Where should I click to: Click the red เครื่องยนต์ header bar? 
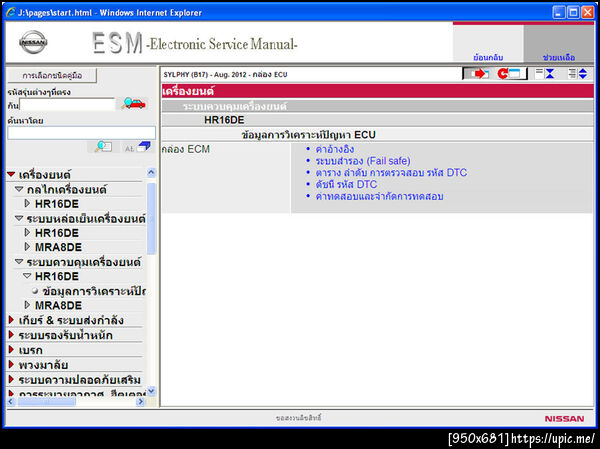click(x=377, y=91)
